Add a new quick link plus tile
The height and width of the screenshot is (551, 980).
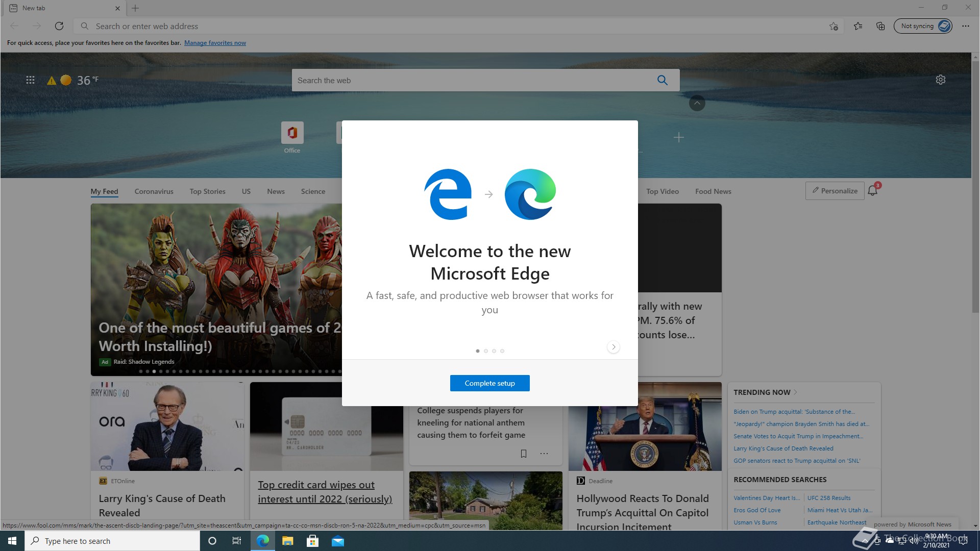click(678, 137)
